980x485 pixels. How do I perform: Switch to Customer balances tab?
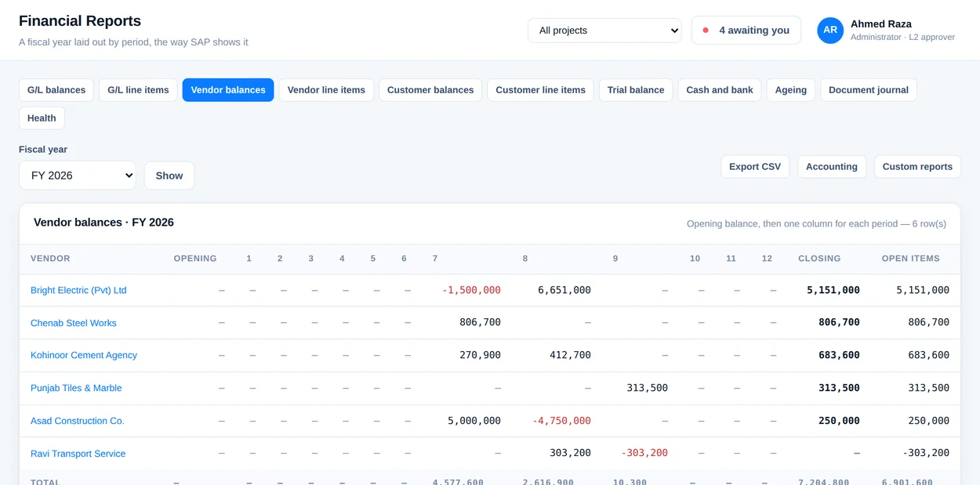click(x=430, y=90)
